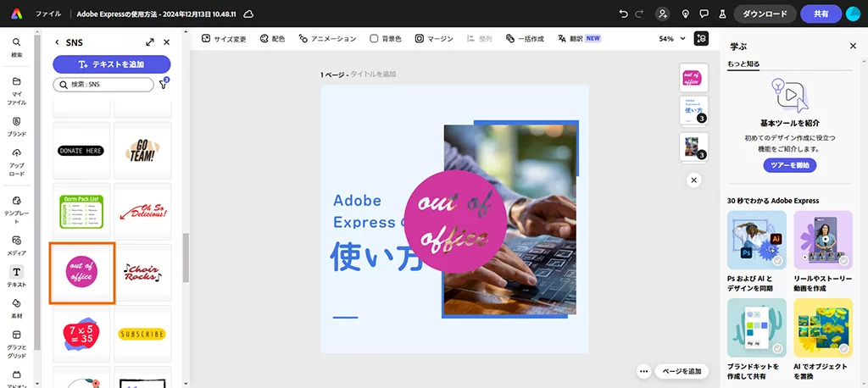Select the second page thumbnail

(693, 110)
